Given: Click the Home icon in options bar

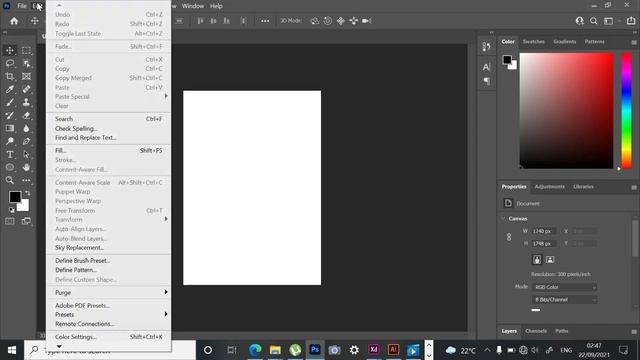Looking at the screenshot, I should point(14,21).
